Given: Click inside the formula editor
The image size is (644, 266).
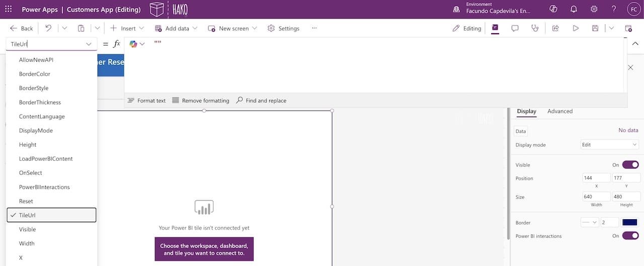Looking at the screenshot, I should pyautogui.click(x=374, y=65).
